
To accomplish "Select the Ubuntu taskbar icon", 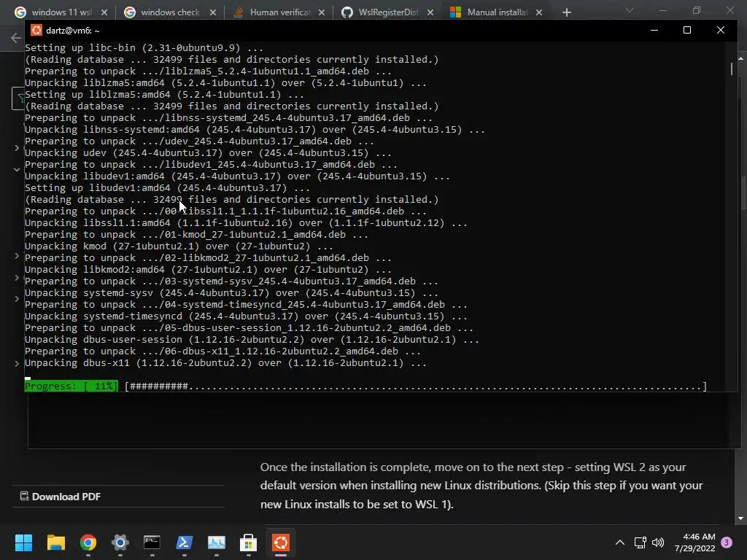I will (281, 542).
